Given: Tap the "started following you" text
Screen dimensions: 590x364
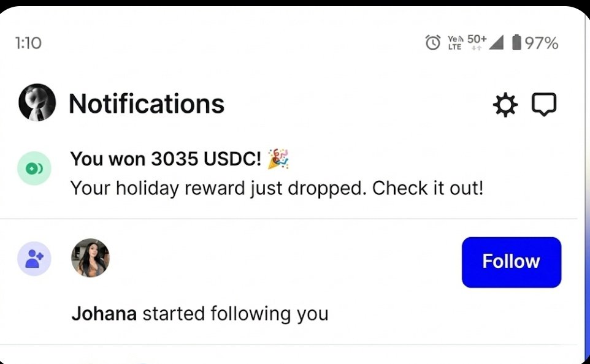Looking at the screenshot, I should 236,314.
